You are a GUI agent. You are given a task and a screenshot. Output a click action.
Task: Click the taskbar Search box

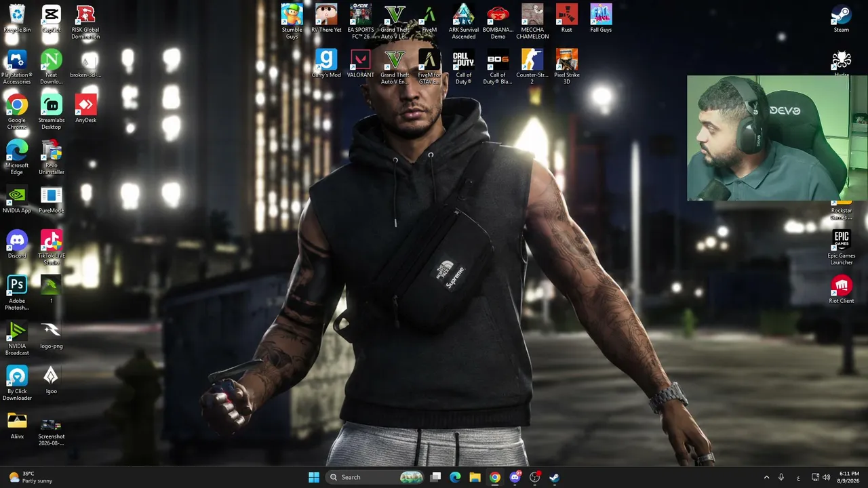tap(376, 477)
